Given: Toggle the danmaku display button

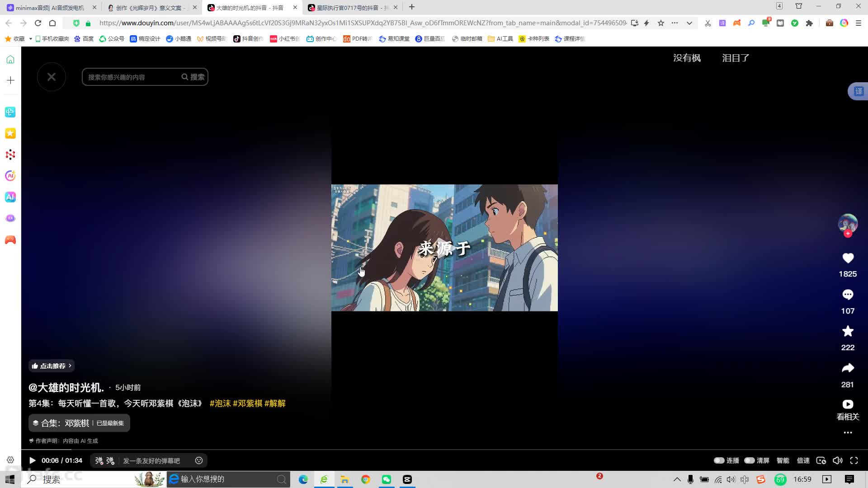Looking at the screenshot, I should (x=99, y=460).
